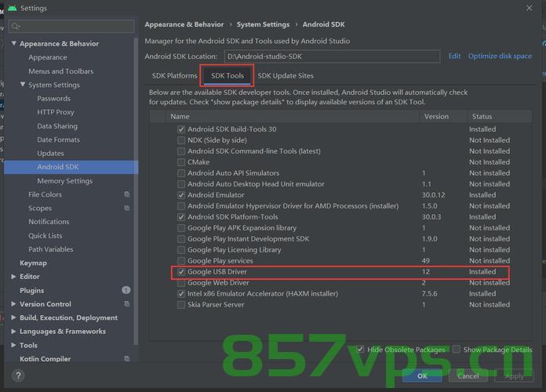Toggle Intel x86 Emulator Accelerator checkbox
546x392 pixels.
tap(181, 294)
